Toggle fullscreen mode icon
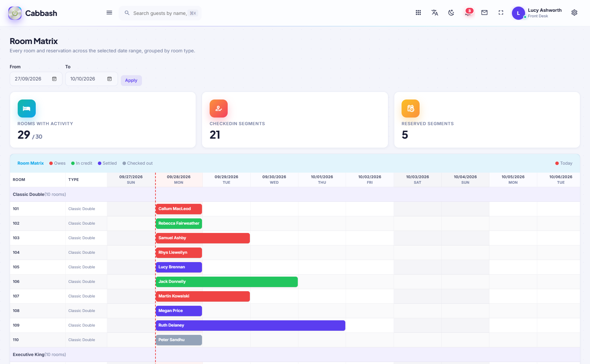The image size is (590, 364). [501, 13]
